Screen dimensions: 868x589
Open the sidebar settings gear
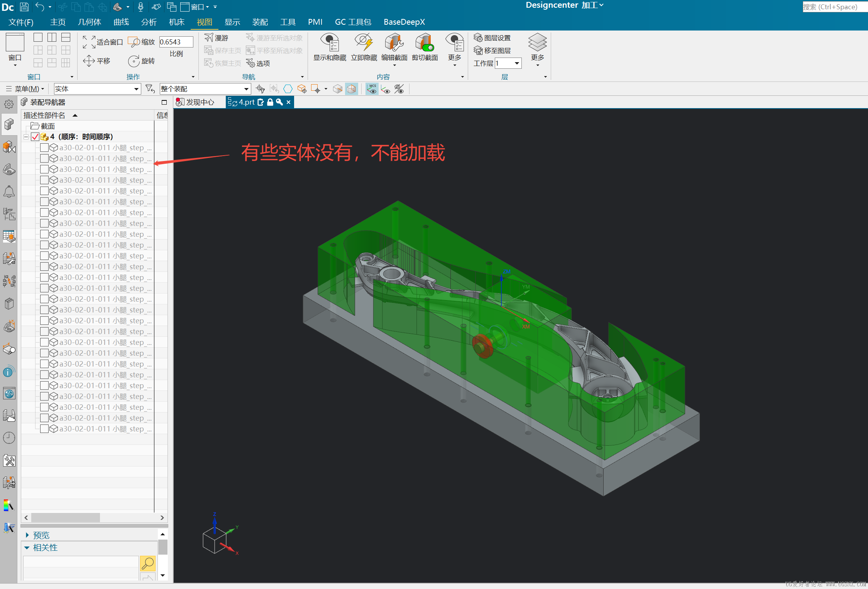coord(9,104)
